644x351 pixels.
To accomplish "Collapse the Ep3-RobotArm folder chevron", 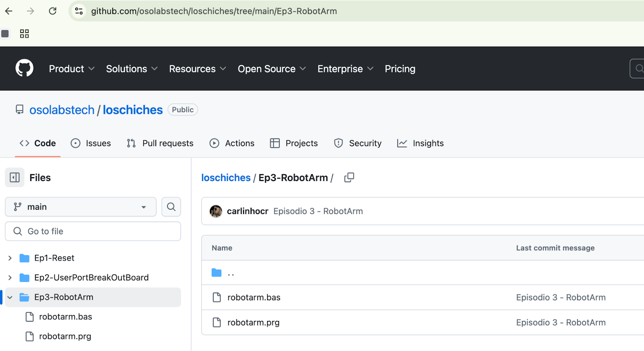I will [10, 297].
